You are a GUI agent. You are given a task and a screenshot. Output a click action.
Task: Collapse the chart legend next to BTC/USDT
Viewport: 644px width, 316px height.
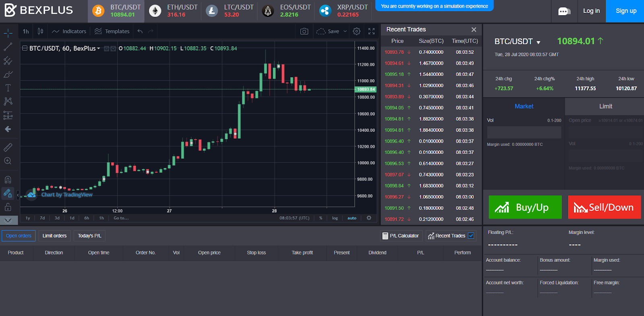pyautogui.click(x=25, y=48)
